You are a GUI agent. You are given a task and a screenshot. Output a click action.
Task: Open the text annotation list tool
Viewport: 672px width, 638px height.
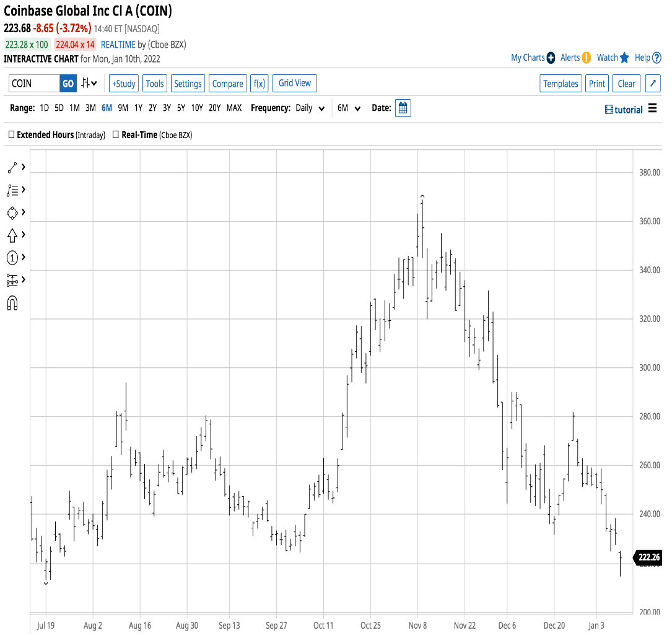click(12, 190)
